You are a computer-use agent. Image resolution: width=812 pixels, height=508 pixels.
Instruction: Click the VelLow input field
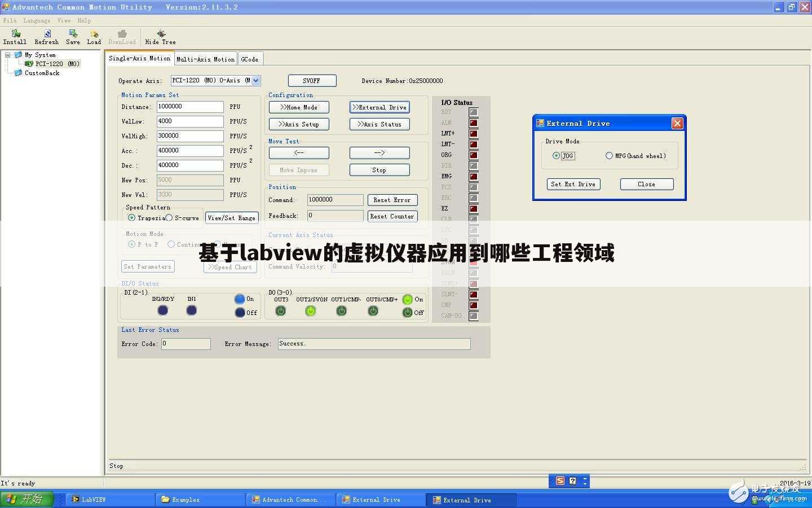(x=190, y=121)
